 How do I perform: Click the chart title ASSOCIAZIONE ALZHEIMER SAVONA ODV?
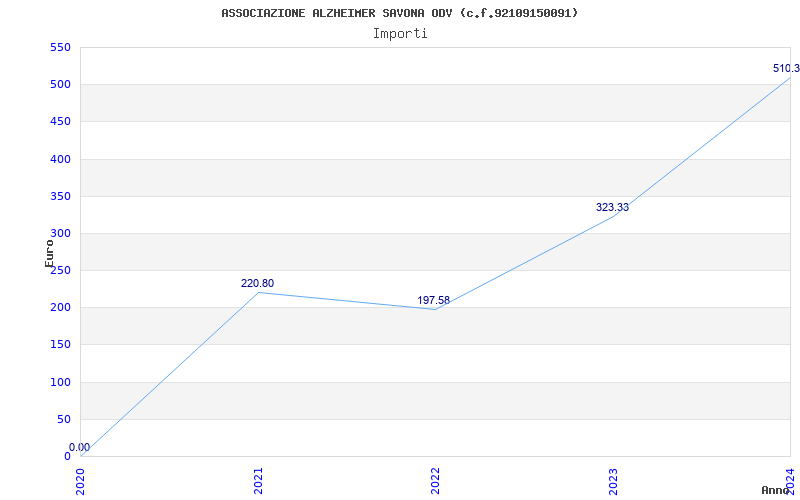coord(399,13)
